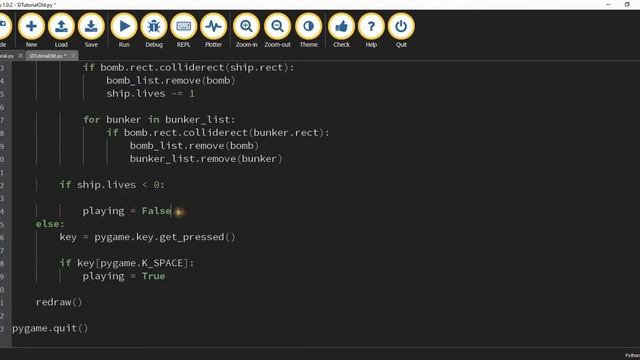
Task: Click the 'redraw()' line
Action: [59, 302]
